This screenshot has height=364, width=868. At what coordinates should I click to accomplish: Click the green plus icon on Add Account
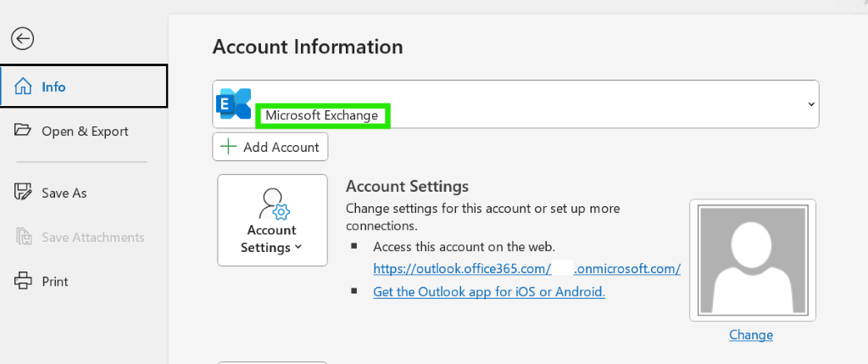228,147
